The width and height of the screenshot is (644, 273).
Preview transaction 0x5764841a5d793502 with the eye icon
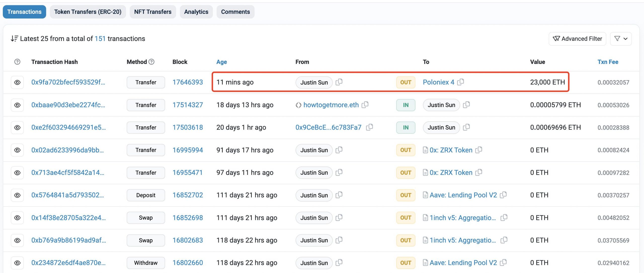(x=17, y=195)
